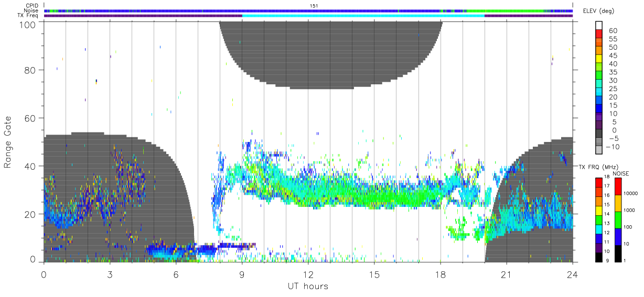
Task: Click the green segment of the NOISE colorbar
Action: 618,220
